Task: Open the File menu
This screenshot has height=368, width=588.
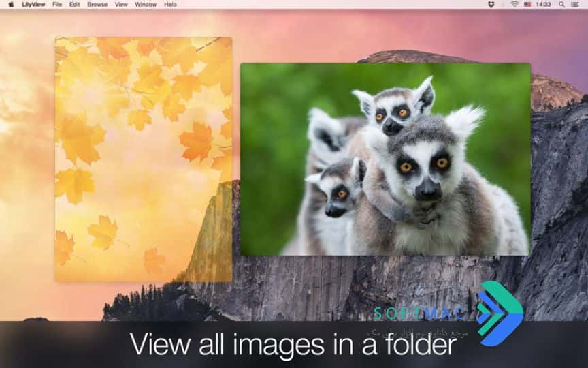Action: click(x=57, y=5)
